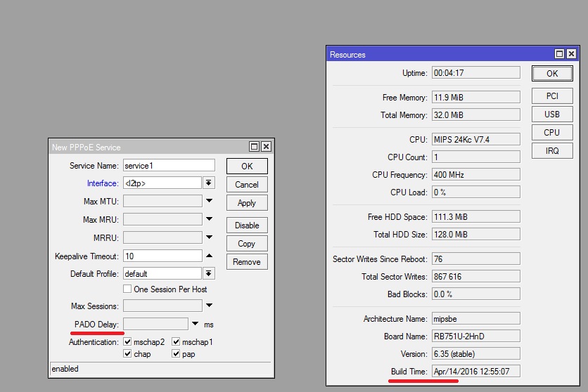The width and height of the screenshot is (588, 392).
Task: Uncheck mschap1 authentication
Action: pyautogui.click(x=176, y=342)
